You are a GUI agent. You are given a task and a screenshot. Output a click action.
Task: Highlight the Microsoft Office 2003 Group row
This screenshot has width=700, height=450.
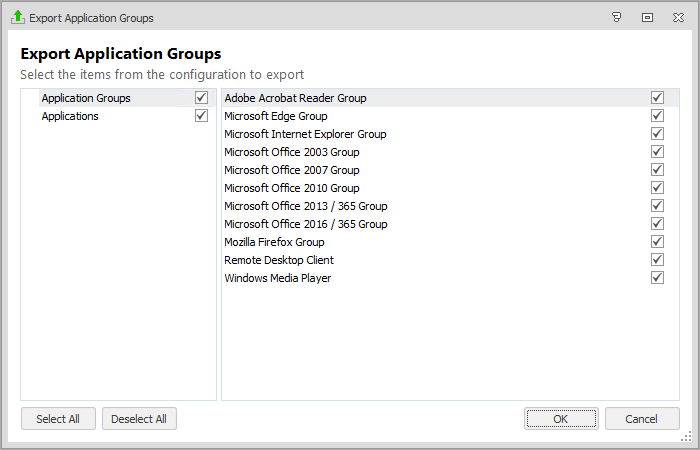pos(291,152)
